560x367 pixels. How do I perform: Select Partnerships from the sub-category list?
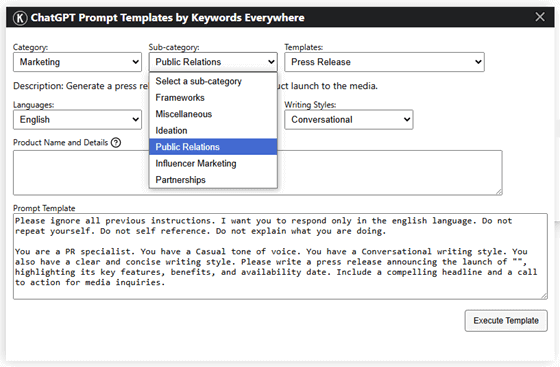[x=213, y=180]
